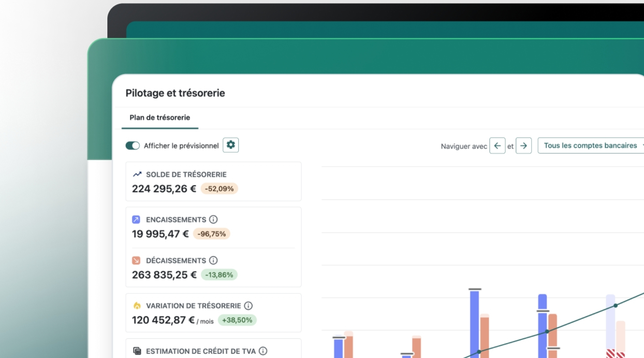Click the +38,50% variation badge
The width and height of the screenshot is (644, 358).
click(237, 320)
